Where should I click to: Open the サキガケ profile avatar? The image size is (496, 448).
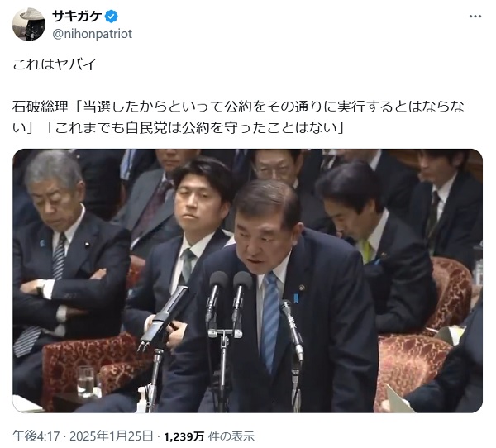[x=28, y=24]
